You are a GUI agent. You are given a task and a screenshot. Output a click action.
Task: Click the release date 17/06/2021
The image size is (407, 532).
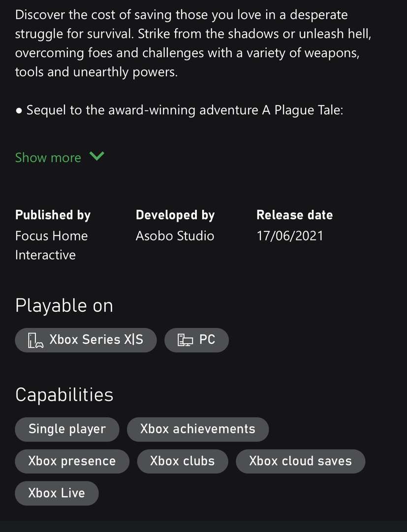pyautogui.click(x=290, y=236)
